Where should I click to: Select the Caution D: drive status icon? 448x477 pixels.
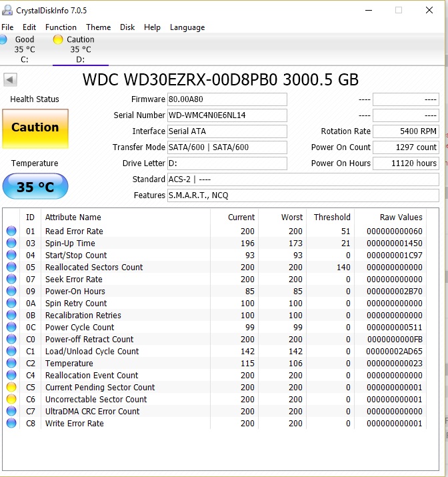(58, 40)
